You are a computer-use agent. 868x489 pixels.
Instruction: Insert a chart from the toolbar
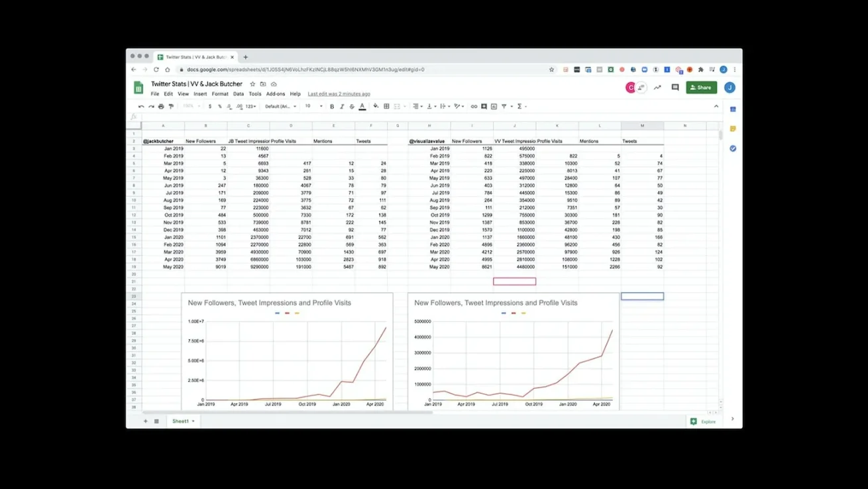coord(494,106)
